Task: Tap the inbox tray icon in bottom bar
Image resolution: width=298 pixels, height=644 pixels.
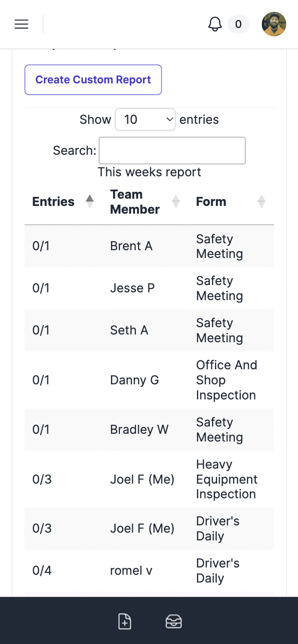Action: (174, 622)
